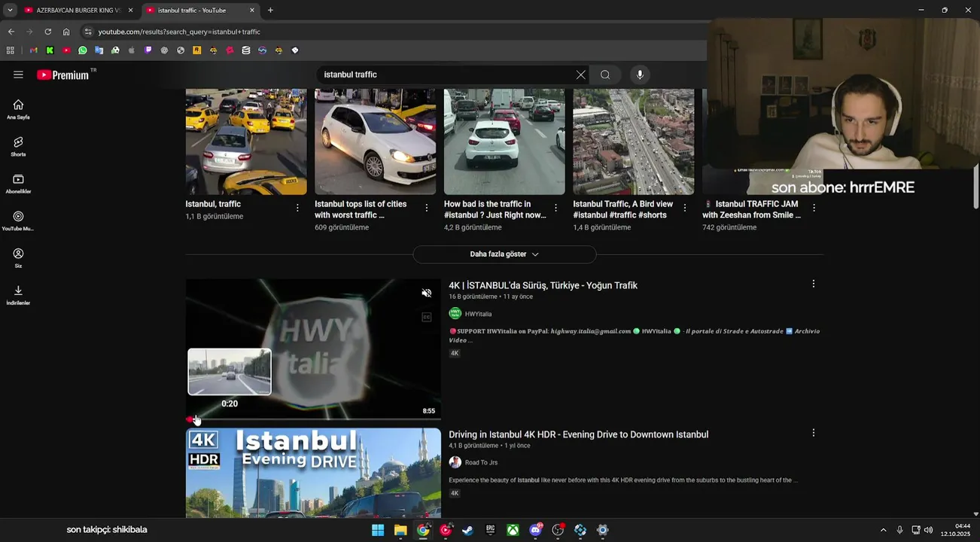Expand shorts with Daha fazla göster

click(x=504, y=254)
